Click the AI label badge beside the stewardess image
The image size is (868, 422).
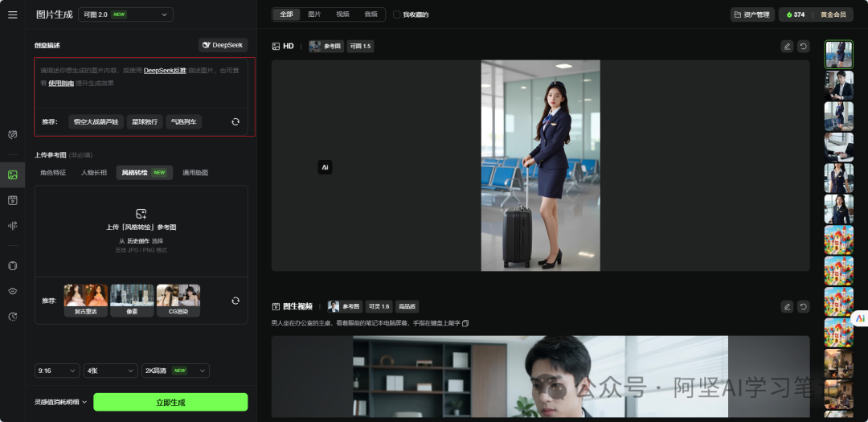coord(325,167)
